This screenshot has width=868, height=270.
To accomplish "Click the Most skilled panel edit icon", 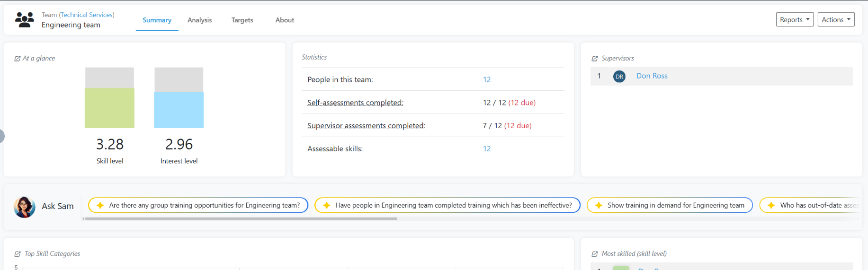I will pos(595,254).
